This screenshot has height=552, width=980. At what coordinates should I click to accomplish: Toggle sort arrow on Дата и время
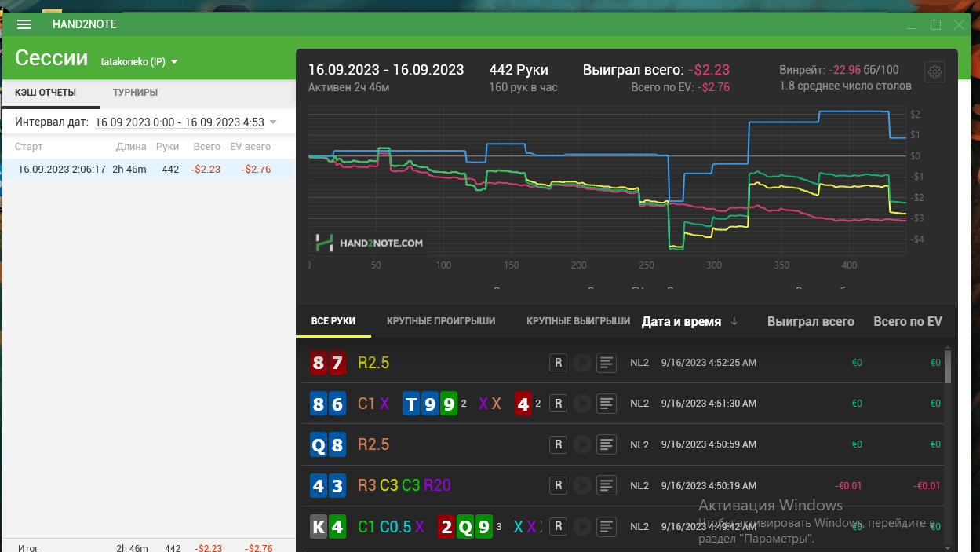[734, 321]
